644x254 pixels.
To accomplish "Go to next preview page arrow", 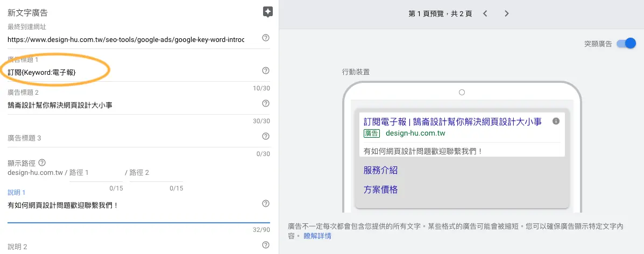I will point(506,13).
